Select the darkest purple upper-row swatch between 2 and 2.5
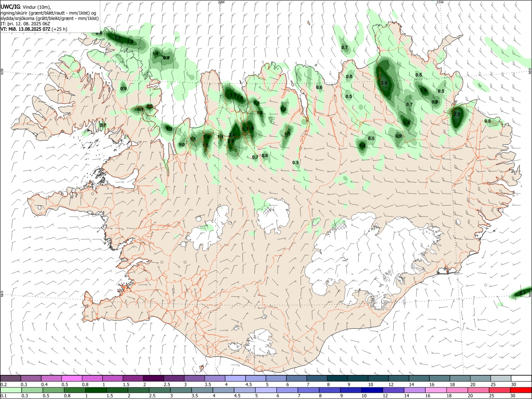 (153, 379)
